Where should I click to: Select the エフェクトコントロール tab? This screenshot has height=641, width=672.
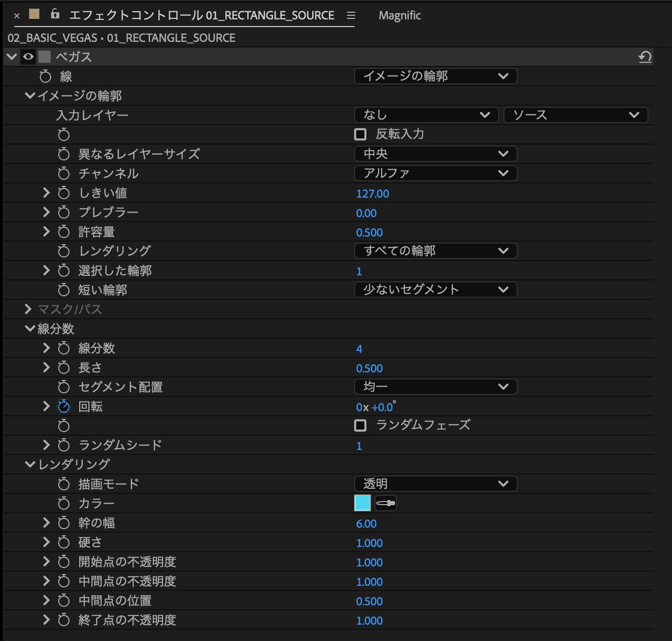[201, 15]
